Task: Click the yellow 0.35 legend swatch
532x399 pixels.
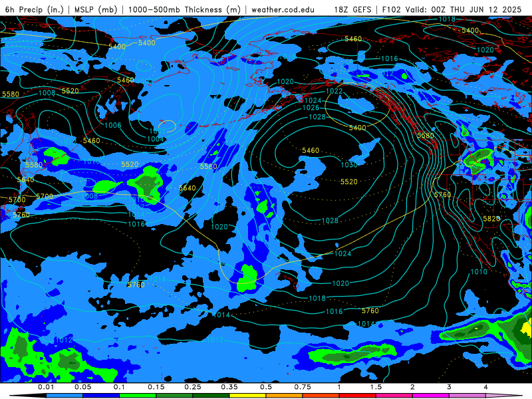Action: click(247, 396)
